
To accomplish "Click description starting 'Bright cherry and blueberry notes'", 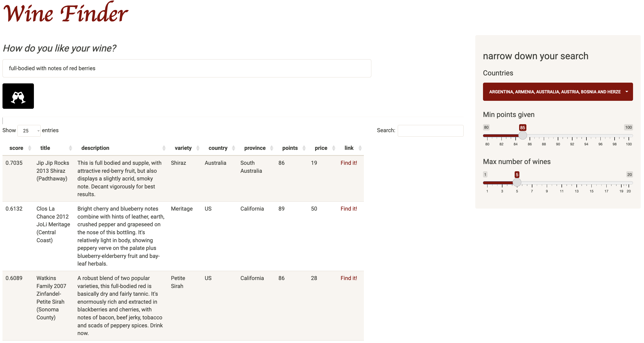I will [121, 236].
